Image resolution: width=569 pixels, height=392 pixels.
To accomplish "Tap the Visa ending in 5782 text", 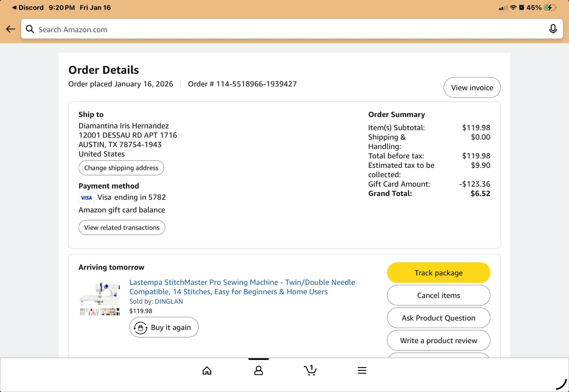I will click(x=132, y=197).
